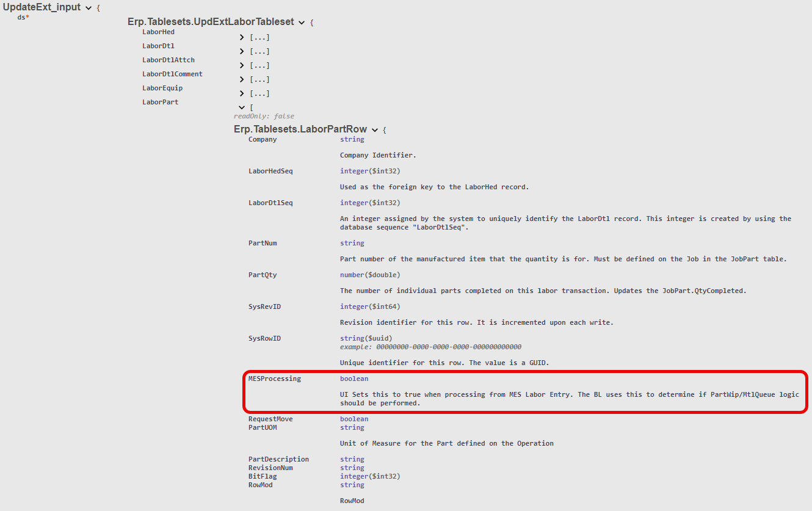
Task: Click the BitFlag integer($int32) type
Action: tap(370, 476)
